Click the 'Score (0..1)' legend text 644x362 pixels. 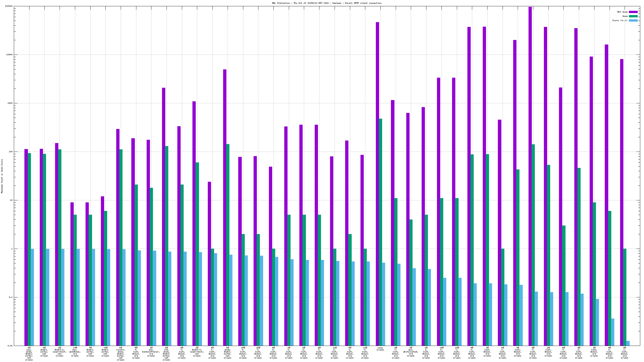(620, 20)
